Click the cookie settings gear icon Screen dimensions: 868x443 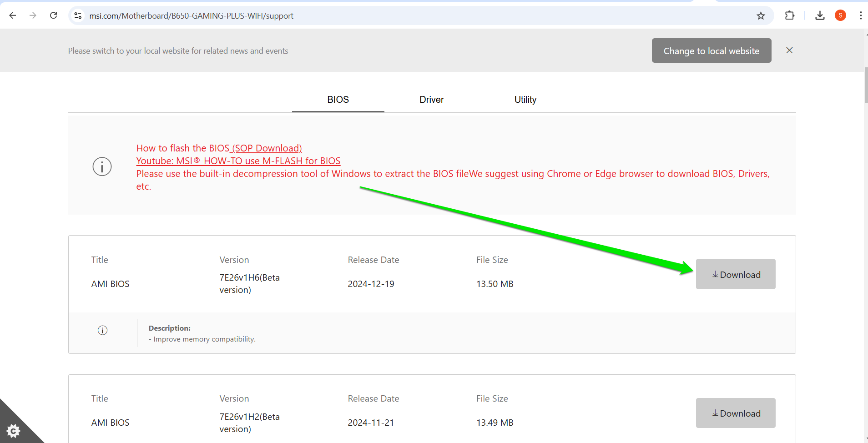(x=13, y=430)
